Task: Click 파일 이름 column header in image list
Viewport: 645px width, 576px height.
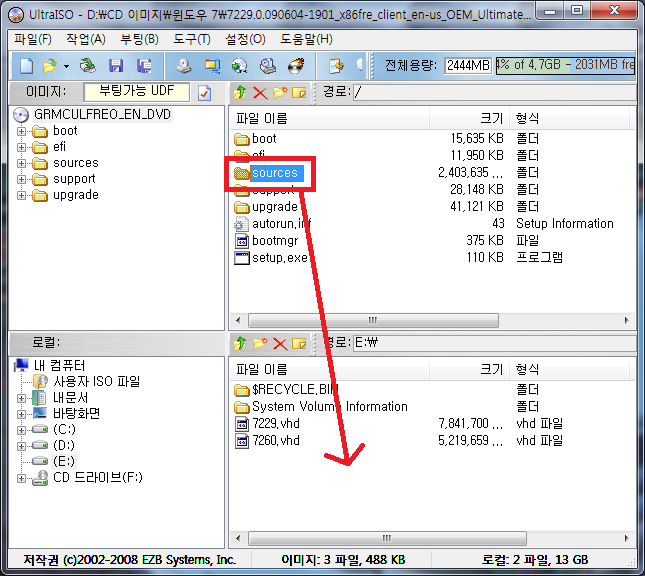Action: (330, 118)
